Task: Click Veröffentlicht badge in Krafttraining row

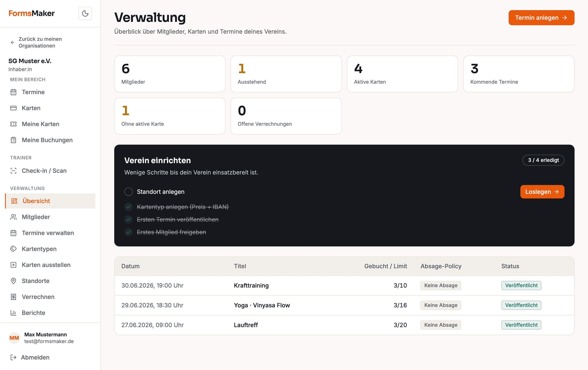Action: tap(521, 285)
